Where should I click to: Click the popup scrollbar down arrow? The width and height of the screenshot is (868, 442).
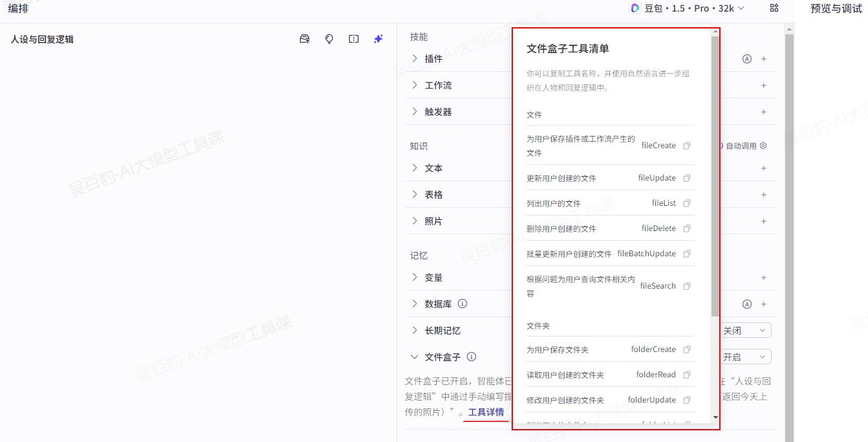coord(715,418)
